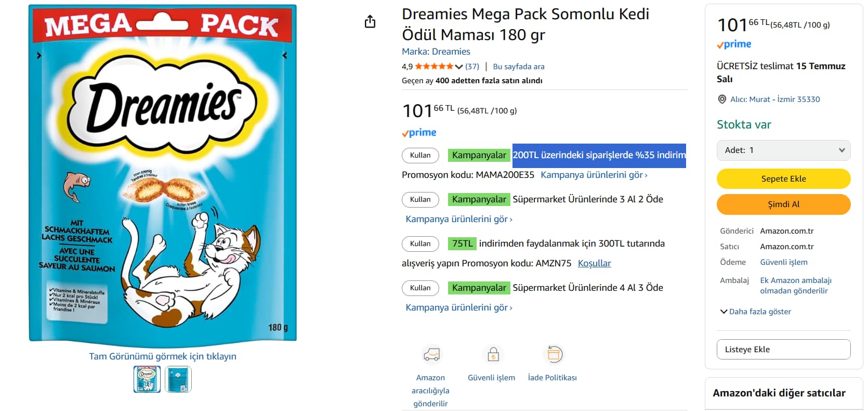
Task: Click the star rating icons
Action: (434, 67)
